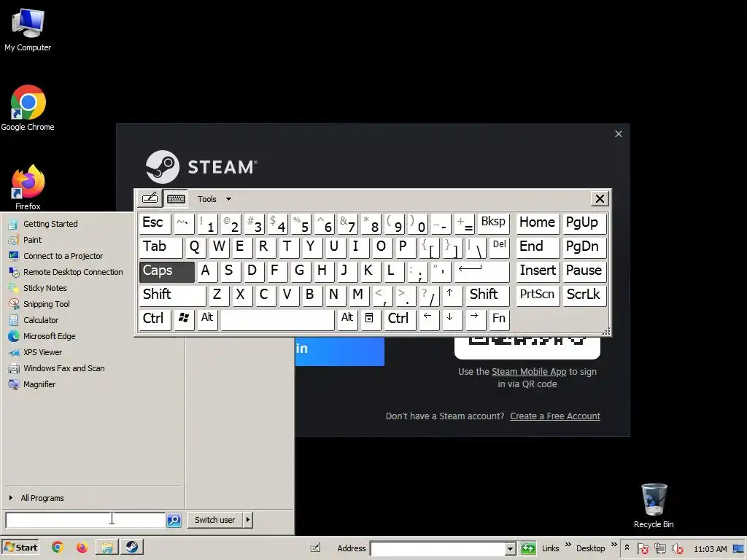This screenshot has height=560, width=747.
Task: Toggle the left Alt key
Action: 207,319
